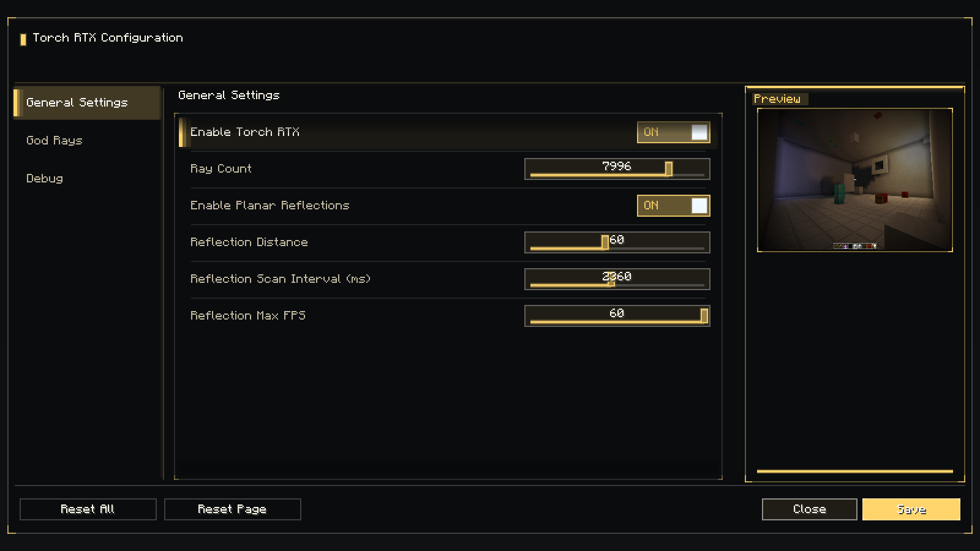Click the General Settings page heading
The height and width of the screenshot is (551, 980).
pyautogui.click(x=229, y=96)
